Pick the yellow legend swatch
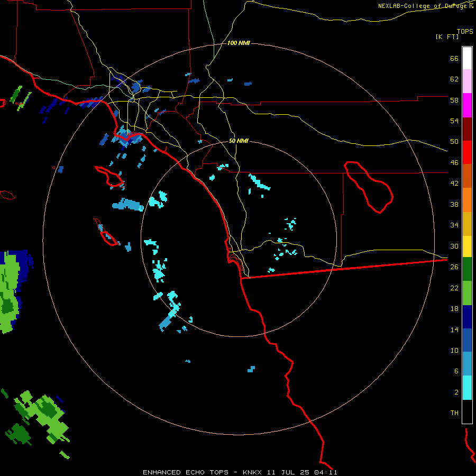476x476 pixels. [467, 246]
